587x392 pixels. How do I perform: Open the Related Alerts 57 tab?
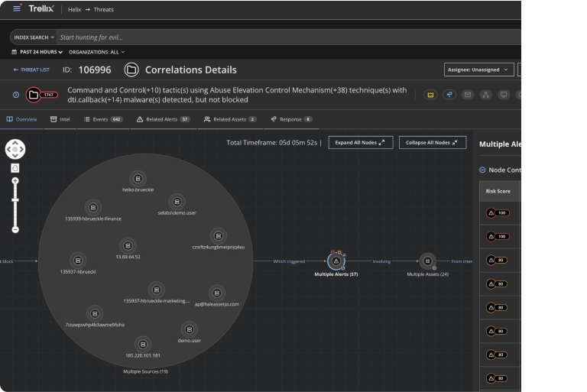[x=164, y=119]
